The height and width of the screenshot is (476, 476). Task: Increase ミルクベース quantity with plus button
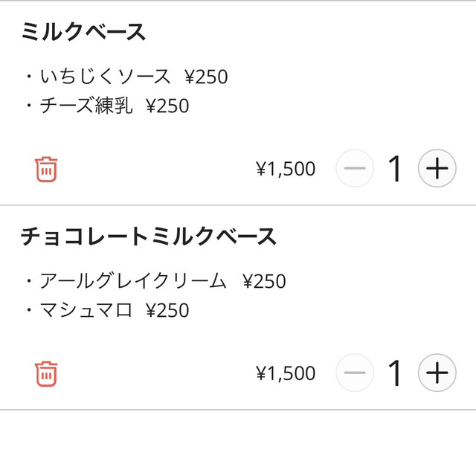(437, 169)
